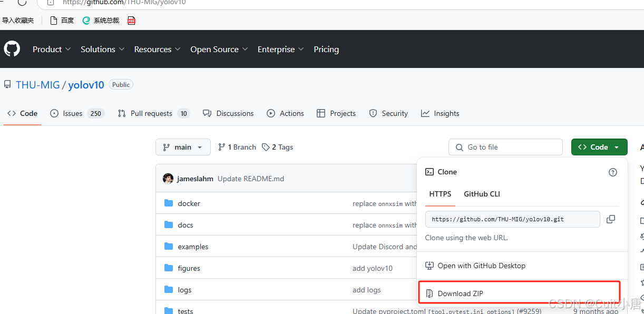Click the docker folder icon
The image size is (644, 314).
point(169,203)
